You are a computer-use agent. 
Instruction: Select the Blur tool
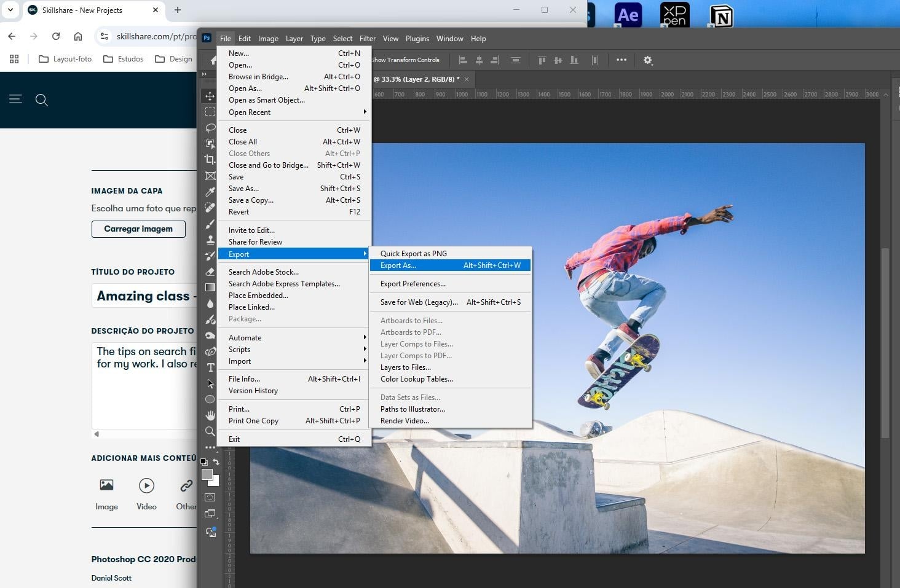point(210,304)
